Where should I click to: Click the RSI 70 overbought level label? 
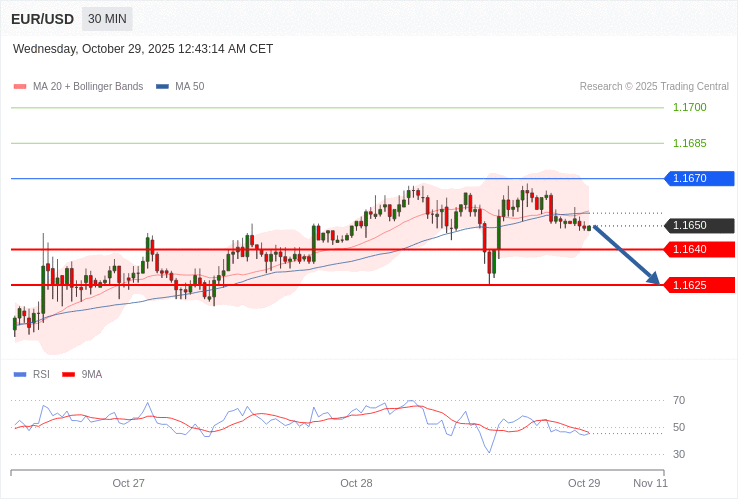click(679, 400)
